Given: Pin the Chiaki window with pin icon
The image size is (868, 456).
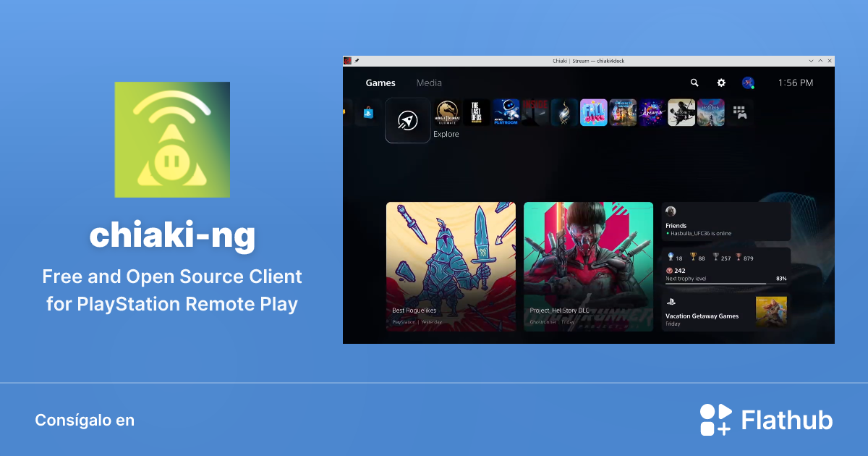Looking at the screenshot, I should pyautogui.click(x=357, y=61).
